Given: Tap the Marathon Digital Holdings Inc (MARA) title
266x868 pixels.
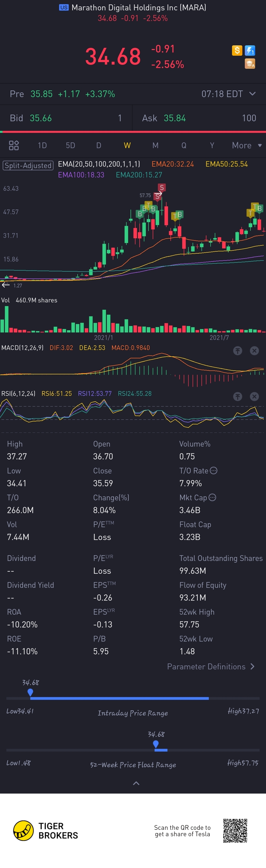Looking at the screenshot, I should 139,7.
